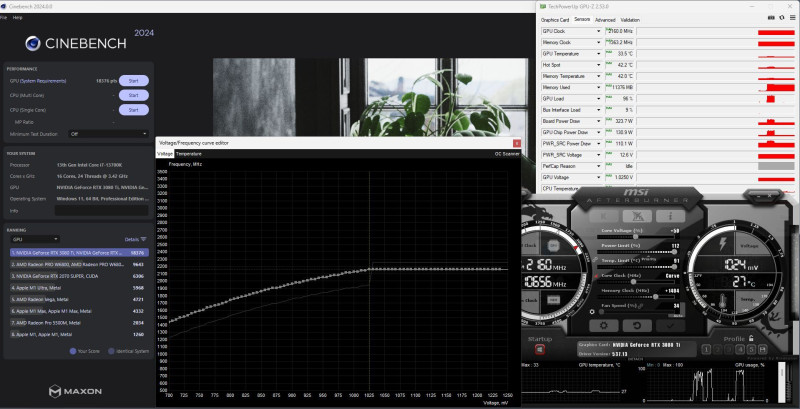The height and width of the screenshot is (409, 800).
Task: Save profile using the floppy disk icon in Afterburner
Action: 763,349
